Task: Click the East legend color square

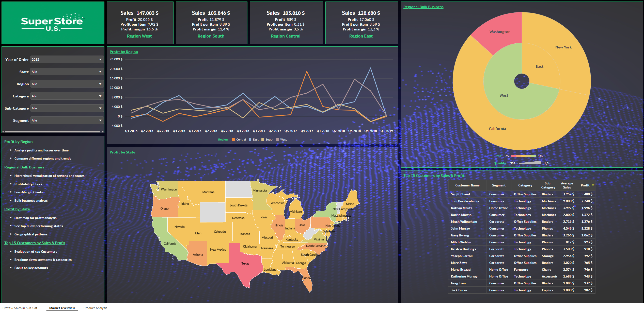Action: [x=250, y=140]
